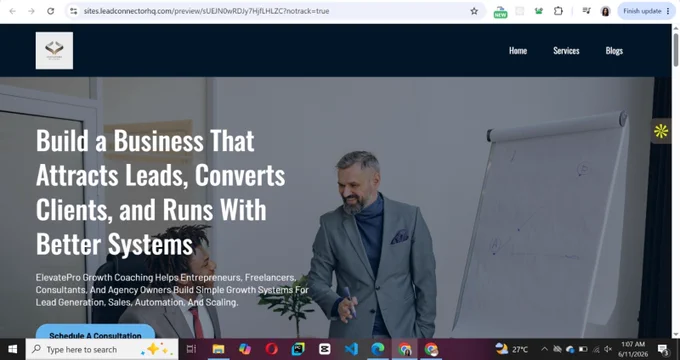Open PyCharm from the taskbar
680x360 pixels.
pyautogui.click(x=298, y=349)
